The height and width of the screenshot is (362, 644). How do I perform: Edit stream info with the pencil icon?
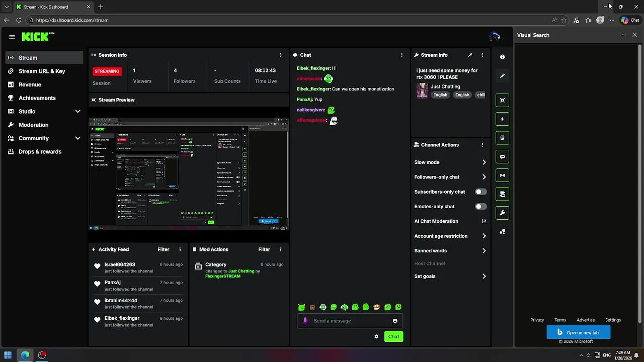[470, 55]
